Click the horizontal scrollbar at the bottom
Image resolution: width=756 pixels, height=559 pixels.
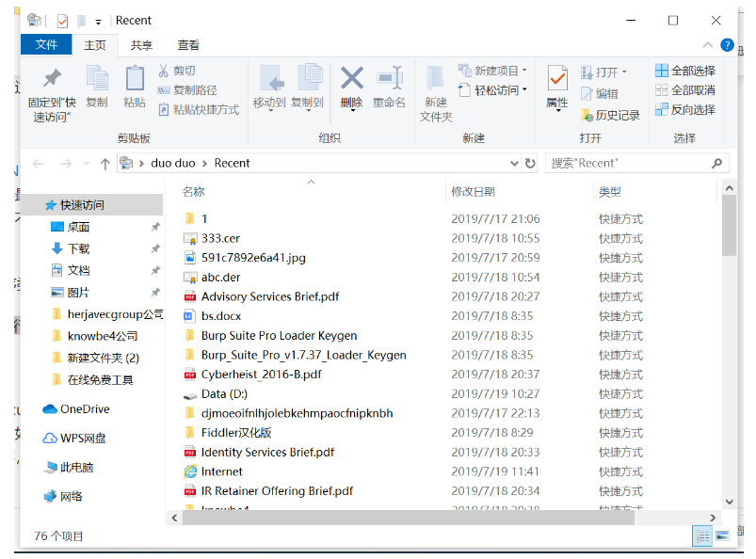408,518
